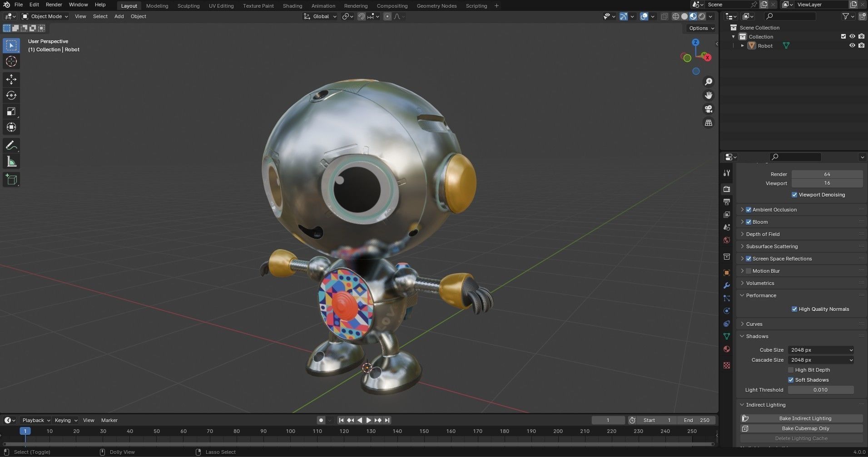Open the Material properties tab

coord(727,349)
